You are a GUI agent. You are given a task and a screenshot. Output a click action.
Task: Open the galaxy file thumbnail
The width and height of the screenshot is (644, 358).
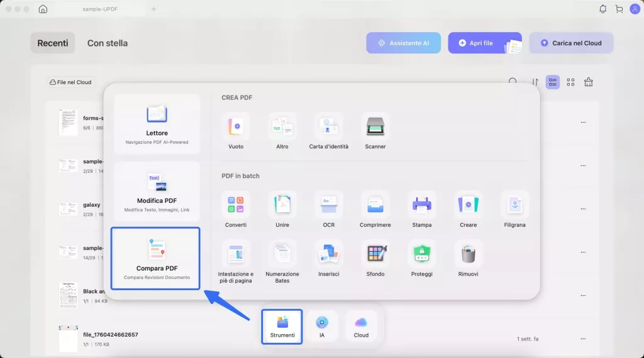tap(68, 209)
